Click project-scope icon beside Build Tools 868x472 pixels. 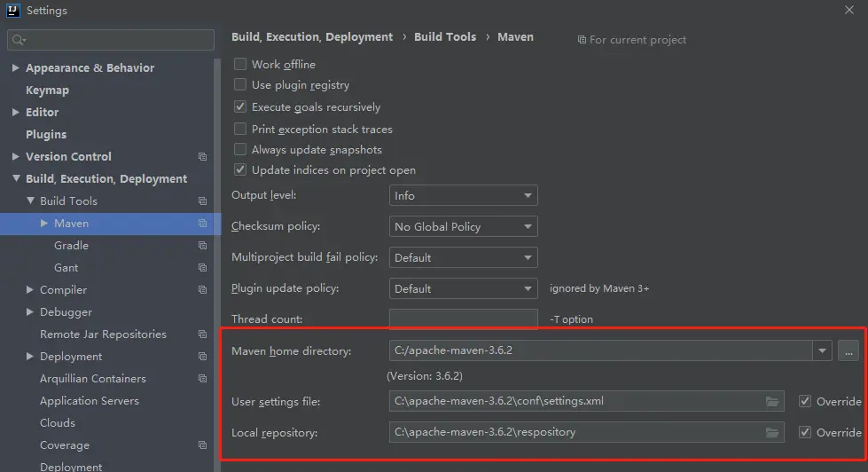click(202, 201)
